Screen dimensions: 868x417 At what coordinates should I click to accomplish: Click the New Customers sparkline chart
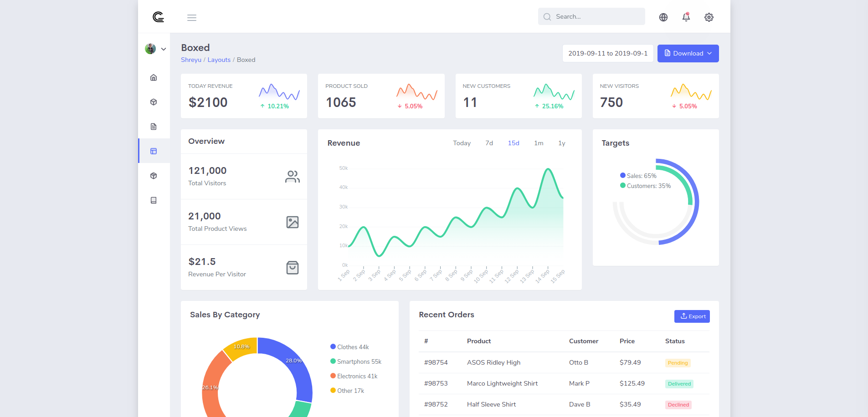554,92
